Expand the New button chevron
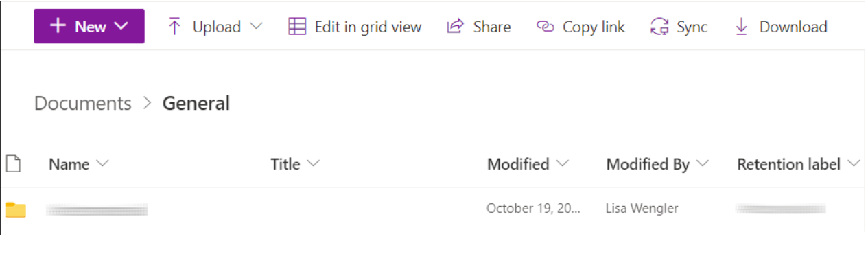The height and width of the screenshot is (265, 868). pyautogui.click(x=121, y=26)
